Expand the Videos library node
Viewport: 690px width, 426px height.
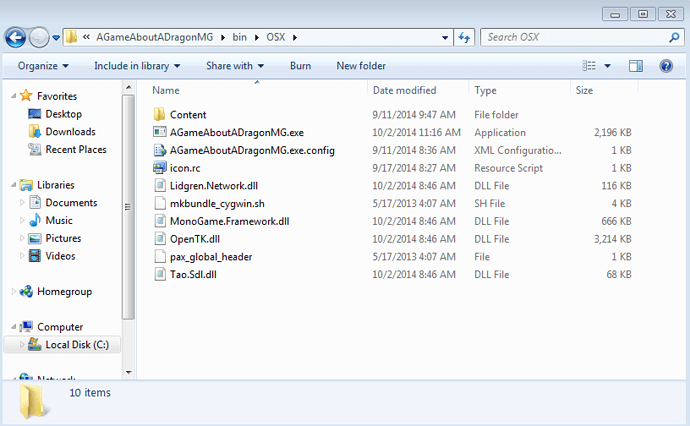pyautogui.click(x=22, y=256)
